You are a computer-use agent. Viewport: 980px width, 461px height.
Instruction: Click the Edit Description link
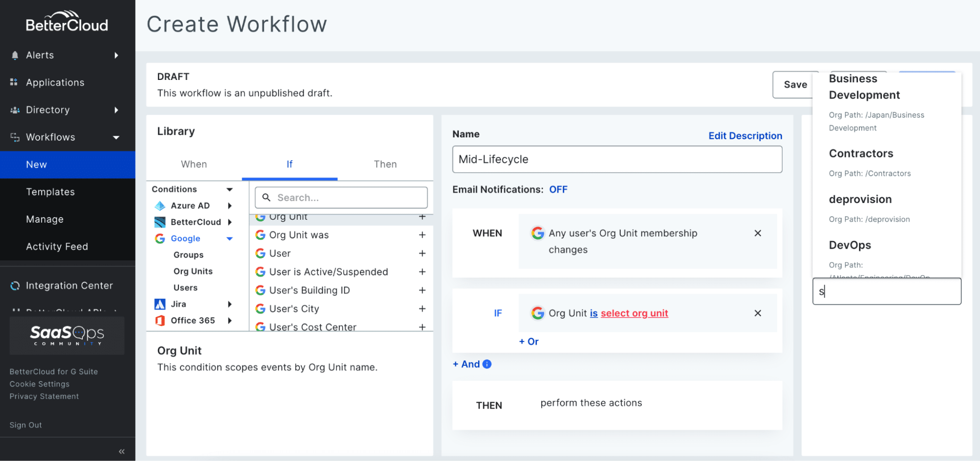(x=745, y=136)
